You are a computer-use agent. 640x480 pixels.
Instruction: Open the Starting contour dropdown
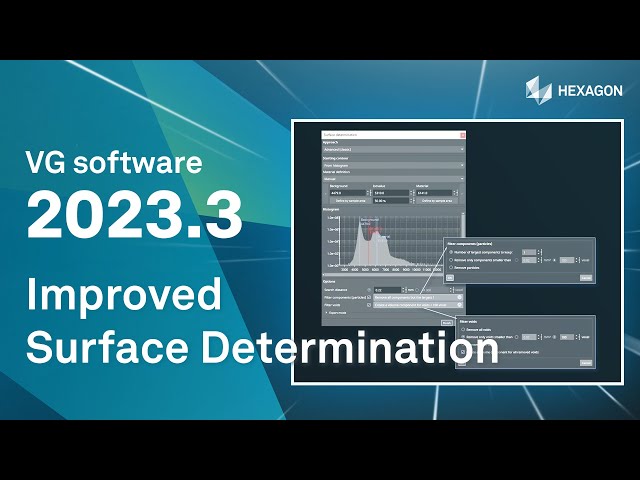pyautogui.click(x=393, y=165)
